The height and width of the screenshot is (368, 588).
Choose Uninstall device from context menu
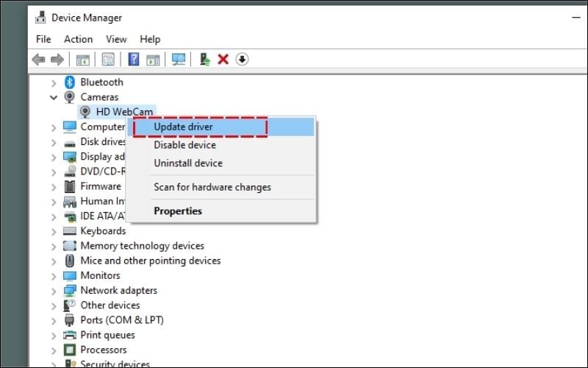(221, 163)
